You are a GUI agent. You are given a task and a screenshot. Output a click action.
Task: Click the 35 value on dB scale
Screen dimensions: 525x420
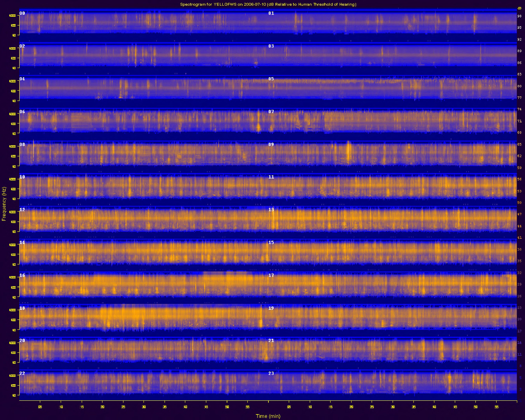pos(519,261)
